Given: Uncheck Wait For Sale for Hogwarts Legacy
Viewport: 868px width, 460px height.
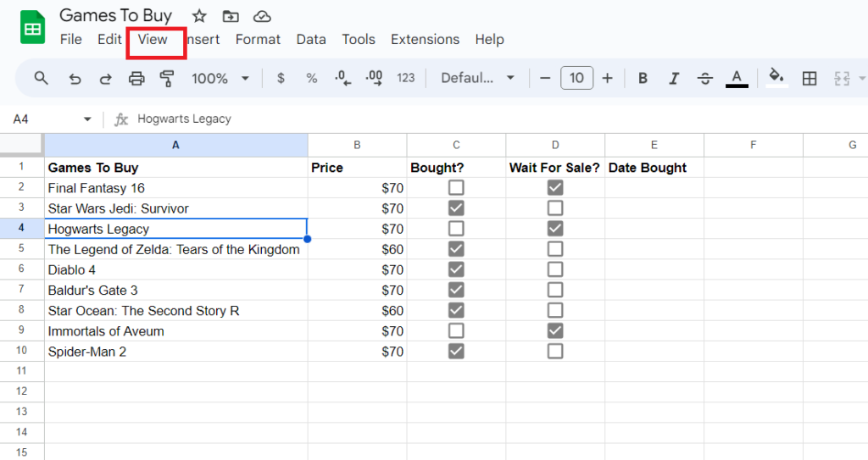Looking at the screenshot, I should click(555, 229).
